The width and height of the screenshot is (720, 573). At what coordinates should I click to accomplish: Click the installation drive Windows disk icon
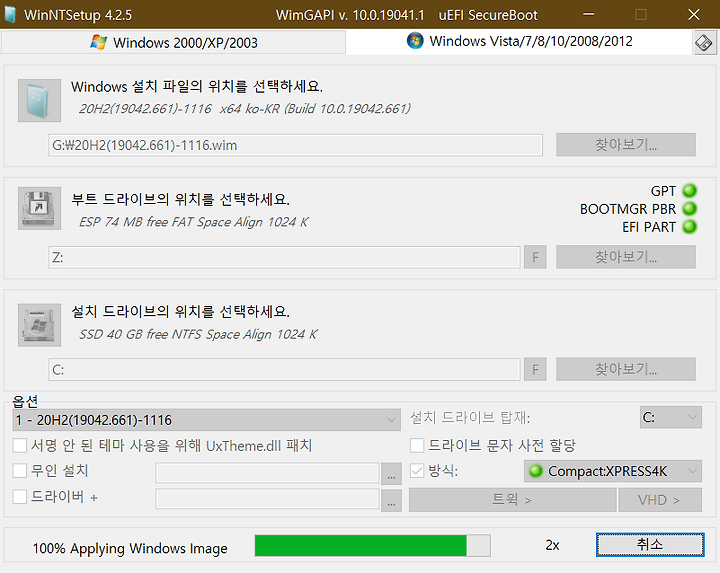[x=39, y=325]
